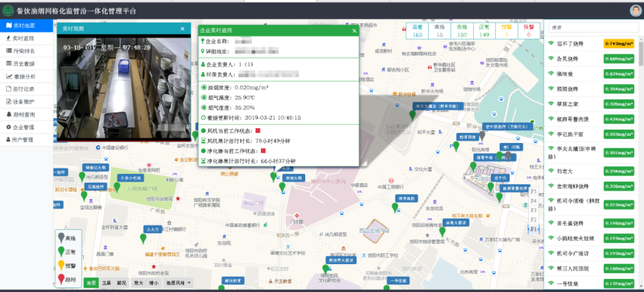Screen dimensions: 644x292
Task: Open 实时监控 in the sidebar
Action: pyautogui.click(x=26, y=38)
